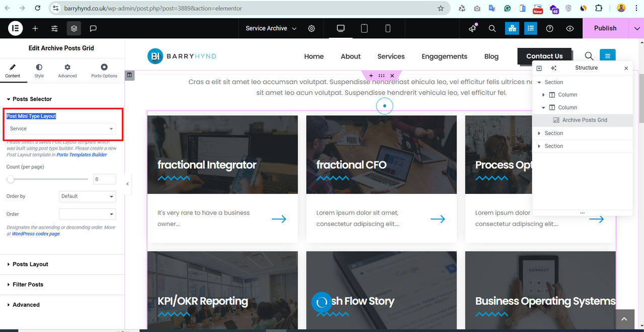Collapse the Posts Selector section
The width and height of the screenshot is (644, 332).
(32, 99)
